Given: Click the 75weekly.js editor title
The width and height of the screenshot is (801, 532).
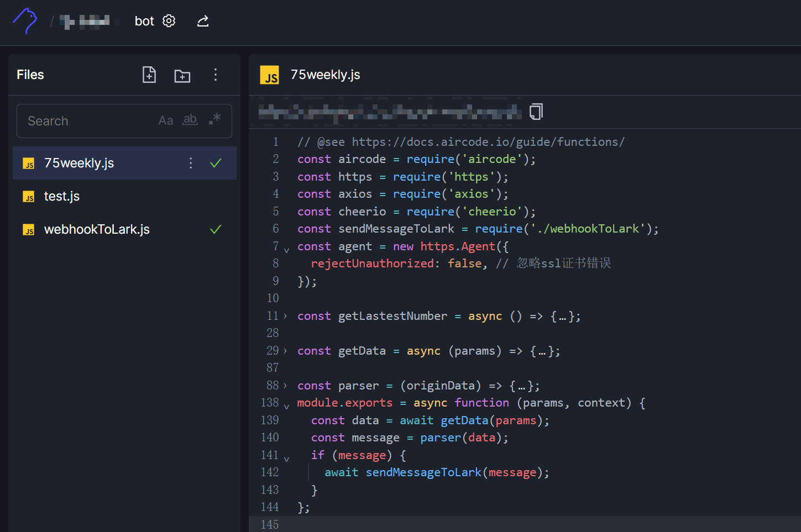Looking at the screenshot, I should click(x=326, y=75).
